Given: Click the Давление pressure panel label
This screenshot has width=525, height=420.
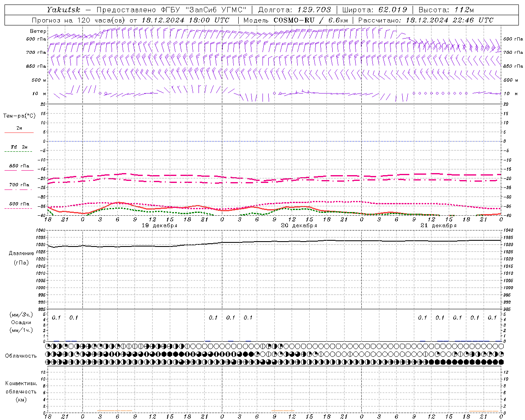Looking at the screenshot, I should click(21, 253).
